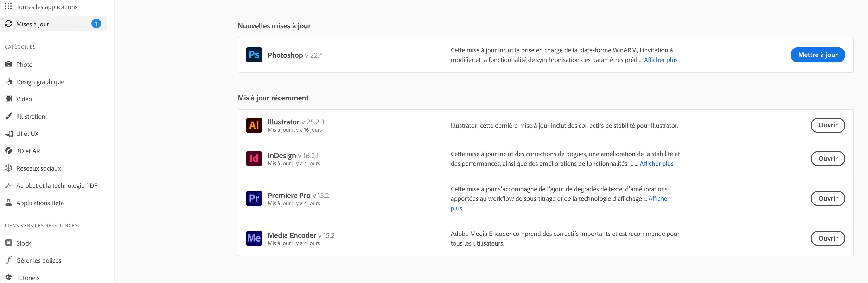The width and height of the screenshot is (868, 283).
Task: Open the Mises à jour section
Action: pyautogui.click(x=33, y=24)
